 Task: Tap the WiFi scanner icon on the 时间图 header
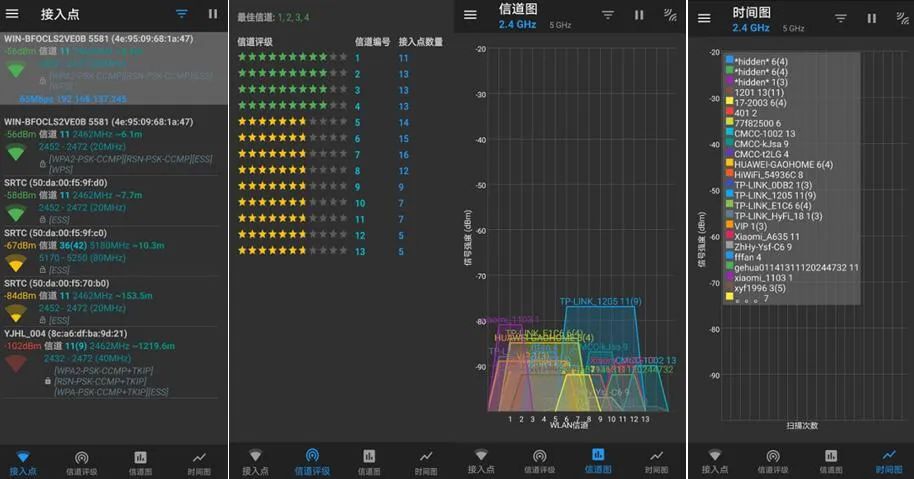902,18
